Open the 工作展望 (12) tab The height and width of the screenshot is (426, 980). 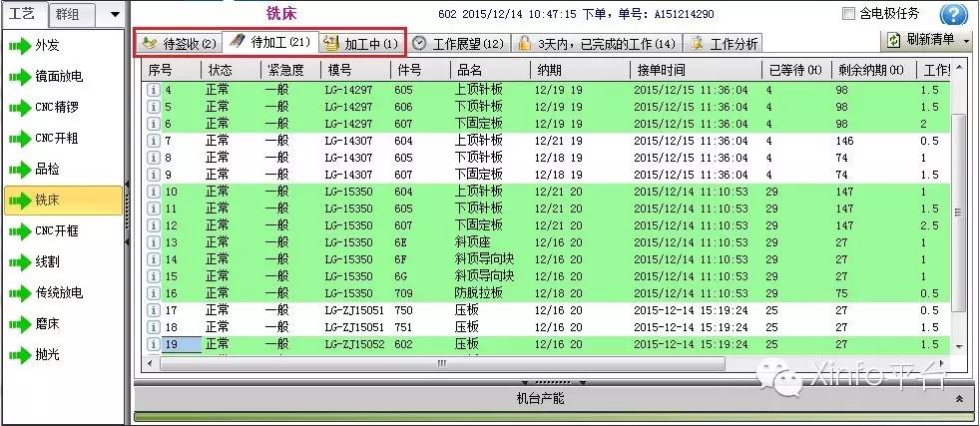458,43
